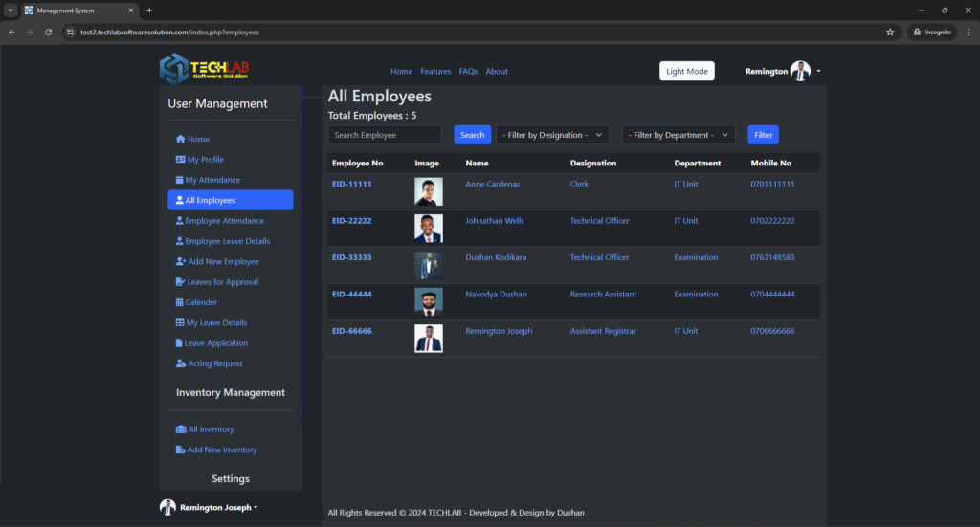Open the Features nav menu item
Image resolution: width=980 pixels, height=527 pixels.
coord(435,72)
